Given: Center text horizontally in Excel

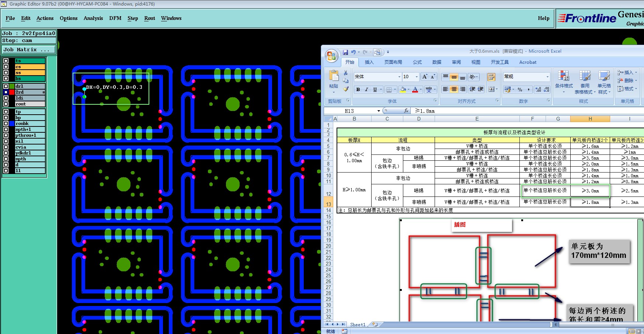Looking at the screenshot, I should pyautogui.click(x=454, y=89).
